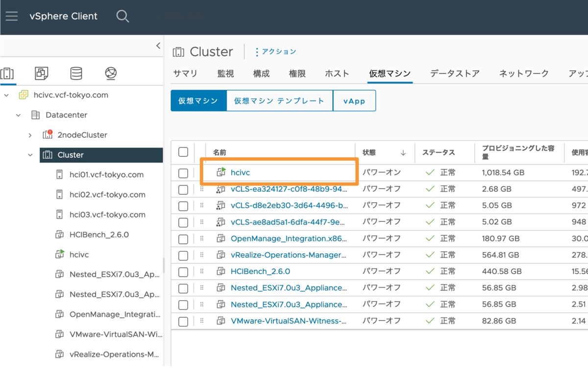Click the 名前 column header
Screen dimensions: 588x378
(x=220, y=153)
